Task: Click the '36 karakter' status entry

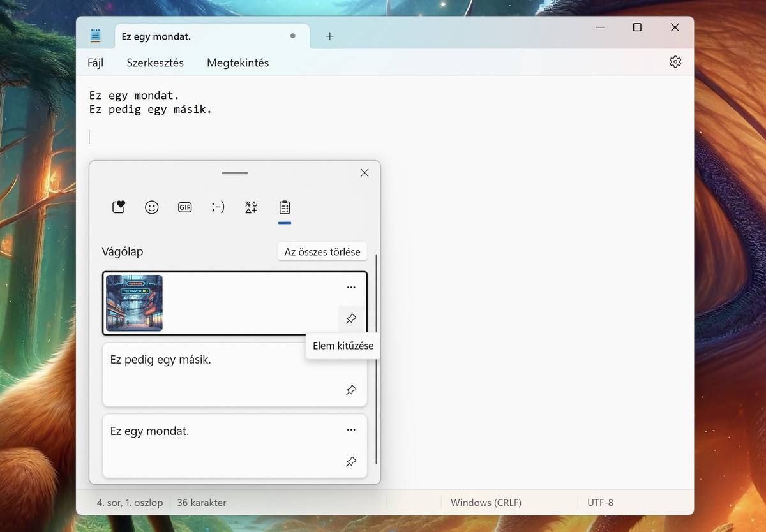Action: point(202,503)
